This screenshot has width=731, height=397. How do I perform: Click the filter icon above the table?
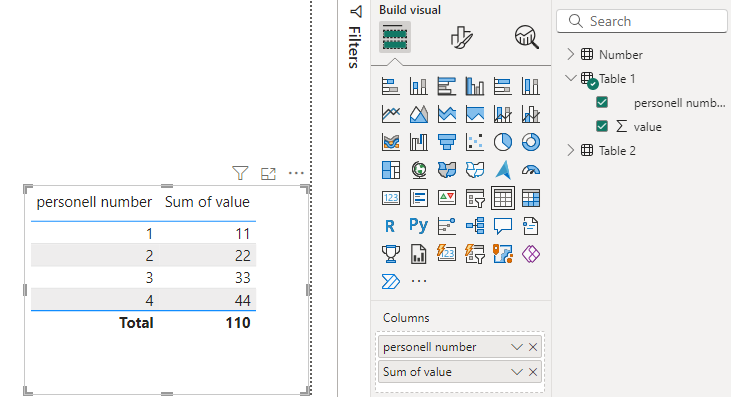tap(240, 173)
